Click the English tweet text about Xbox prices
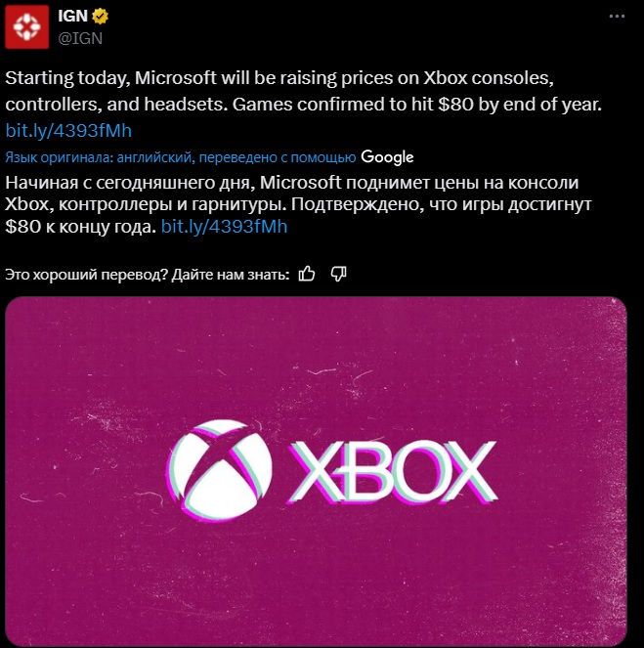The image size is (644, 648). (304, 91)
